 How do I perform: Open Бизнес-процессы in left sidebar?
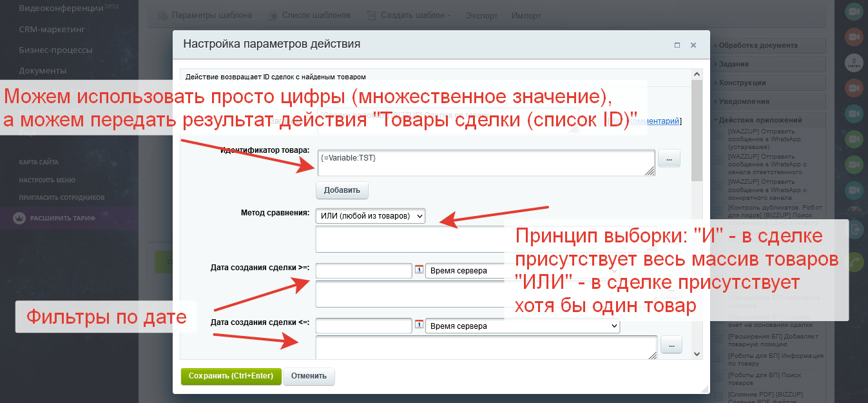(55, 50)
